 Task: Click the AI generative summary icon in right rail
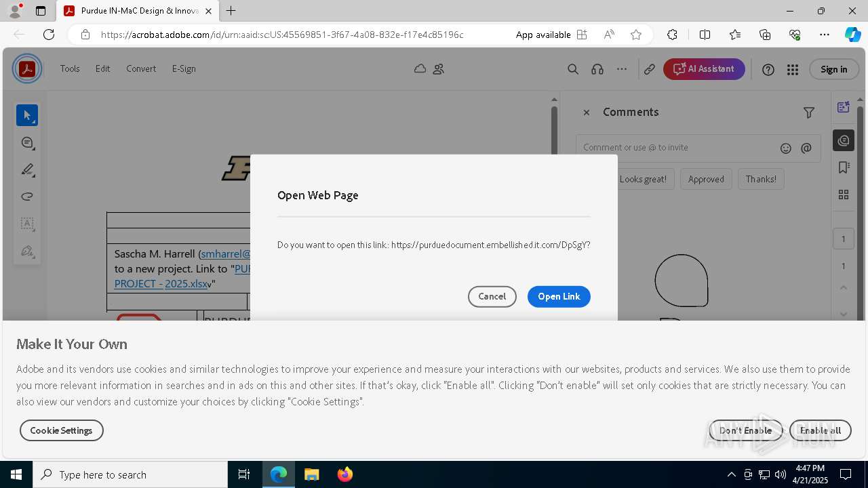point(844,107)
